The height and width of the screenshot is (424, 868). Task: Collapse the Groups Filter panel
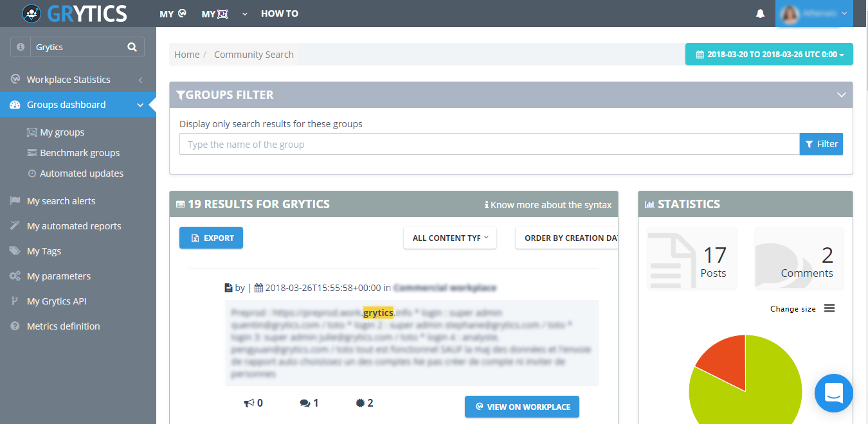tap(841, 95)
